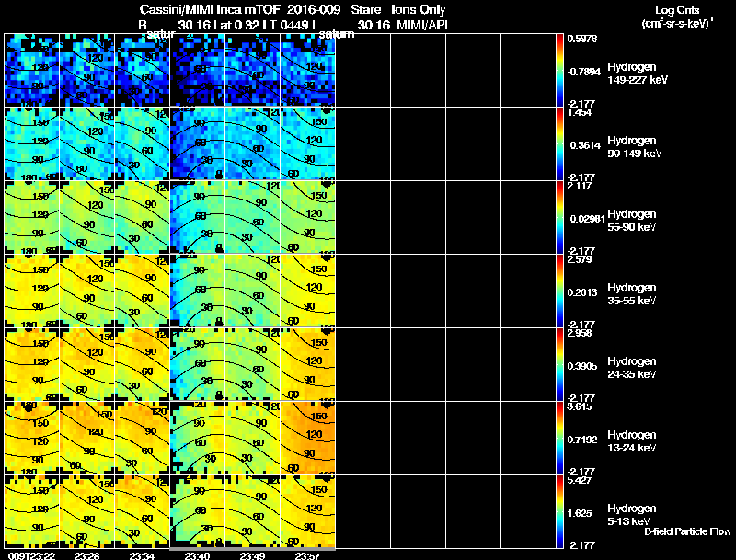The height and width of the screenshot is (560, 736).
Task: Select the 13-24 keV panel at 23:28
Action: pos(87,438)
